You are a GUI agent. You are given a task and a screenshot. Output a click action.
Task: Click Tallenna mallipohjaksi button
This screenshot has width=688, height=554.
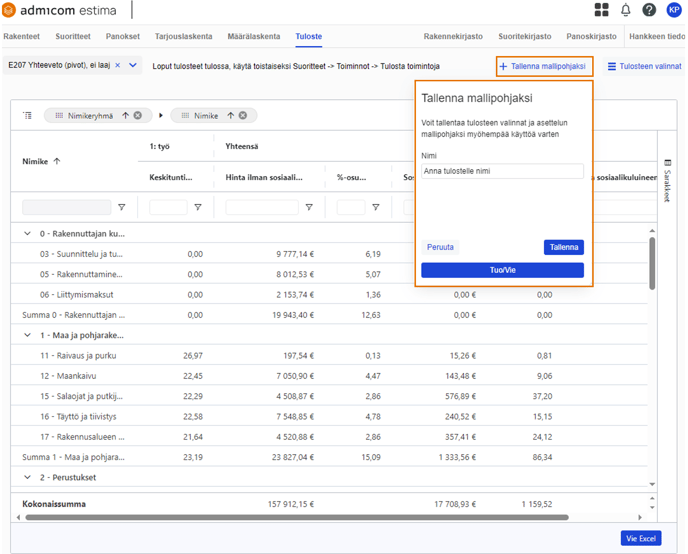544,66
